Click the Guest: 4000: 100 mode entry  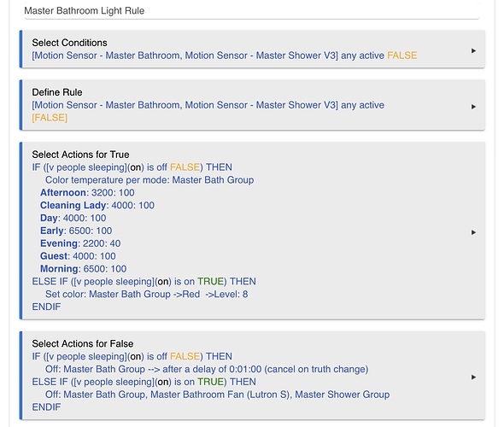click(78, 256)
